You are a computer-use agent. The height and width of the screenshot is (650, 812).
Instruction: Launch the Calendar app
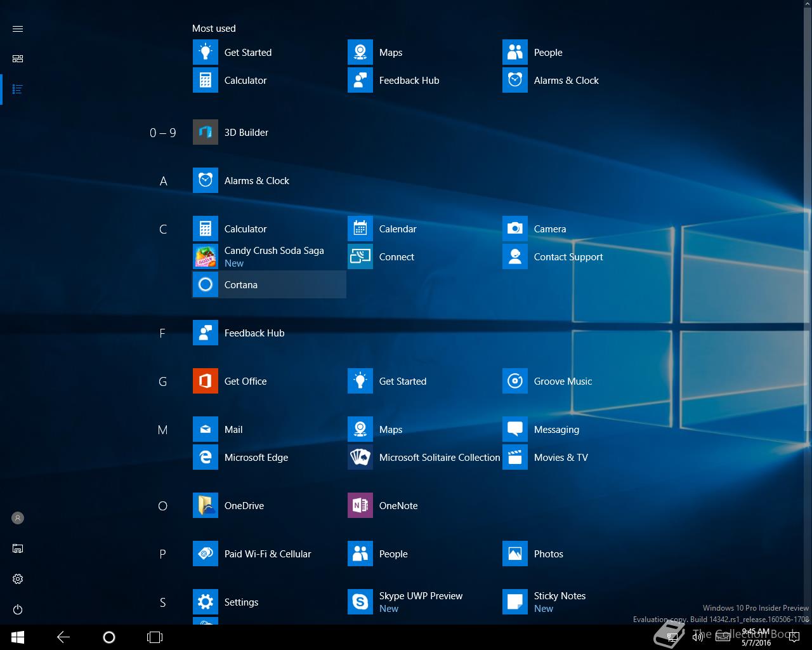[424, 229]
